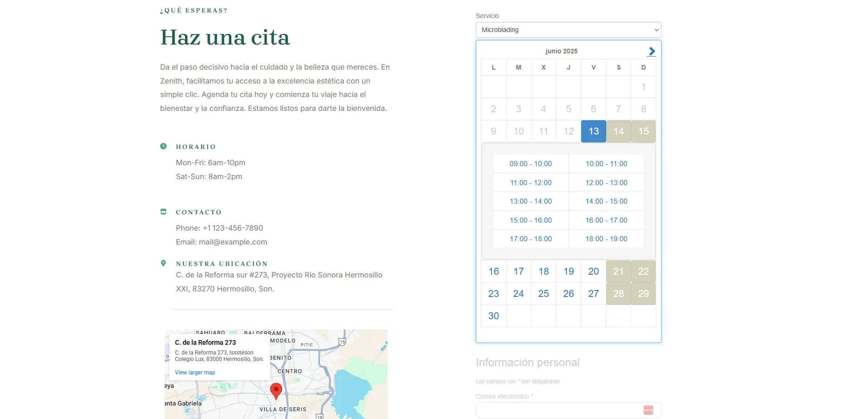The height and width of the screenshot is (419, 868).
Task: Open the View larger map link
Action: (x=195, y=373)
